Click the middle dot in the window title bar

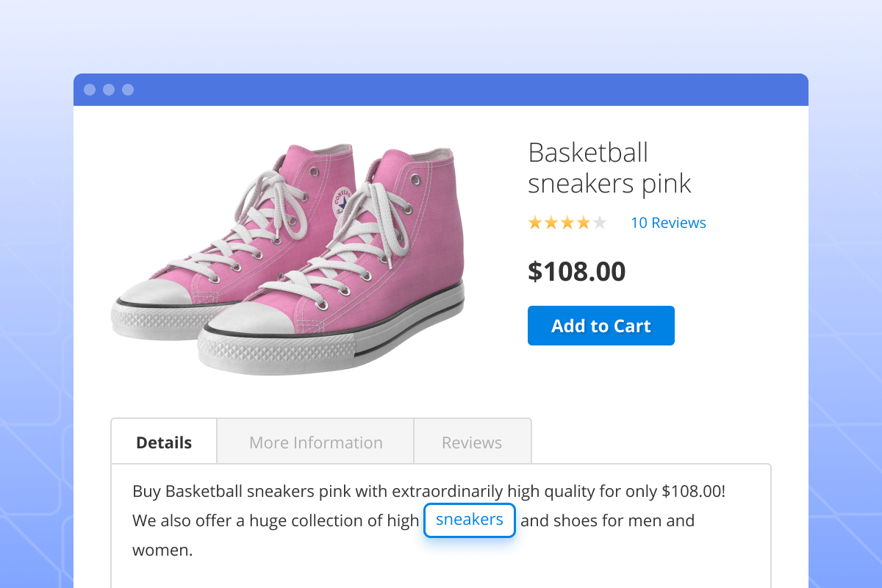coord(109,90)
